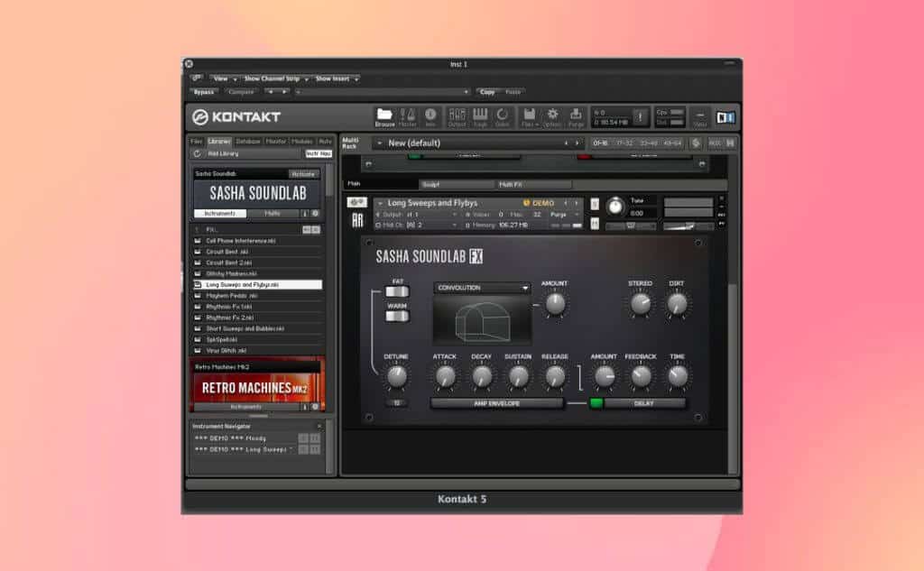Switch to the Database browser tab
This screenshot has height=571, width=924.
tap(248, 142)
